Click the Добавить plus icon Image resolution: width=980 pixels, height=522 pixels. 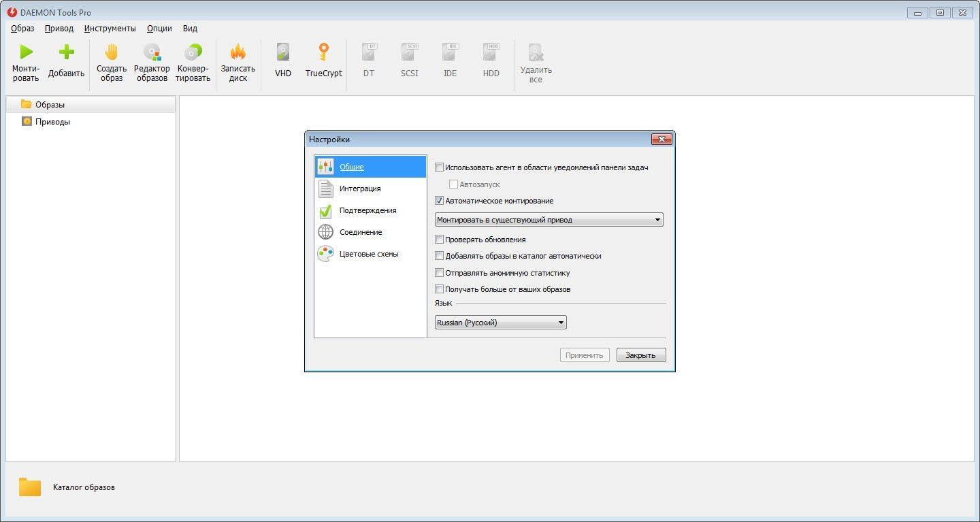pos(66,52)
